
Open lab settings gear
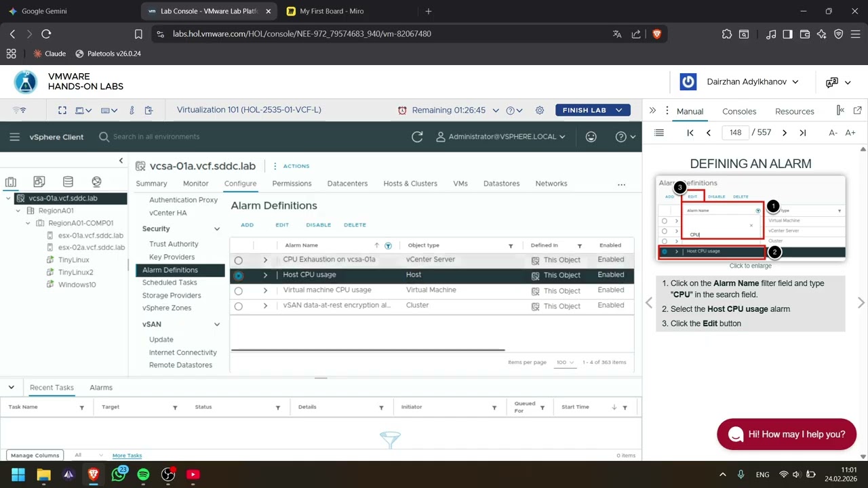pos(540,110)
